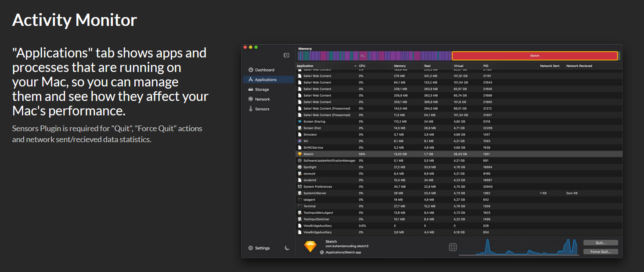Screen dimensions: 644x272
Task: Collapse the sidebar with the toggle icon
Action: 286,55
